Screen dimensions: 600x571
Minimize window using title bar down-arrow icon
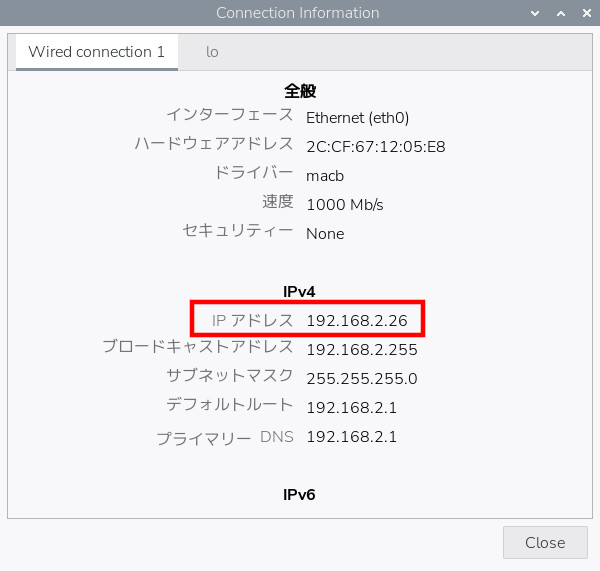coord(537,13)
